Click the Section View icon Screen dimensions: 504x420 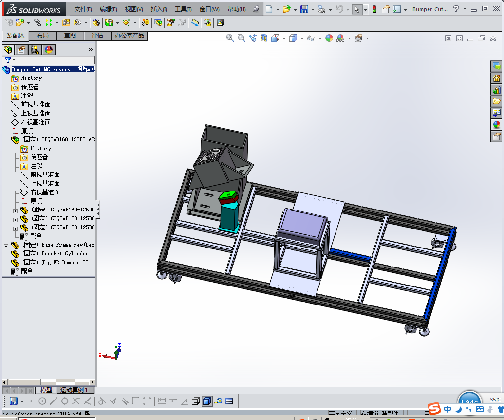(264, 38)
